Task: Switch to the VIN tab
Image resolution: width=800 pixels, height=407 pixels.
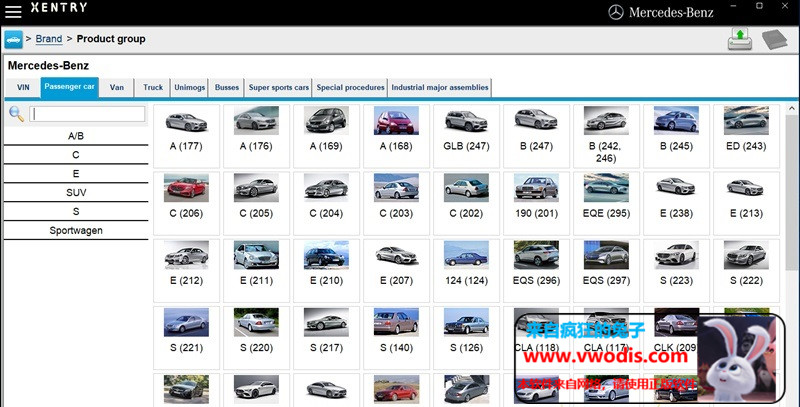Action: pyautogui.click(x=23, y=87)
